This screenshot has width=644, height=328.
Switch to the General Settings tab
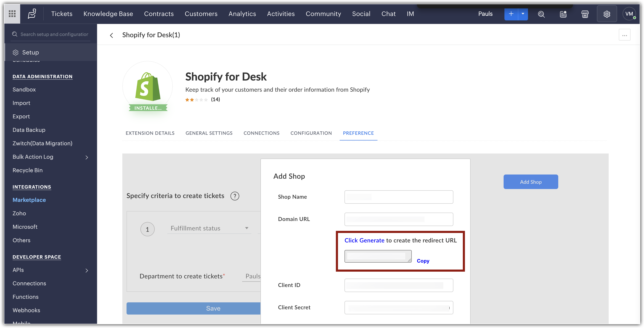pos(209,133)
